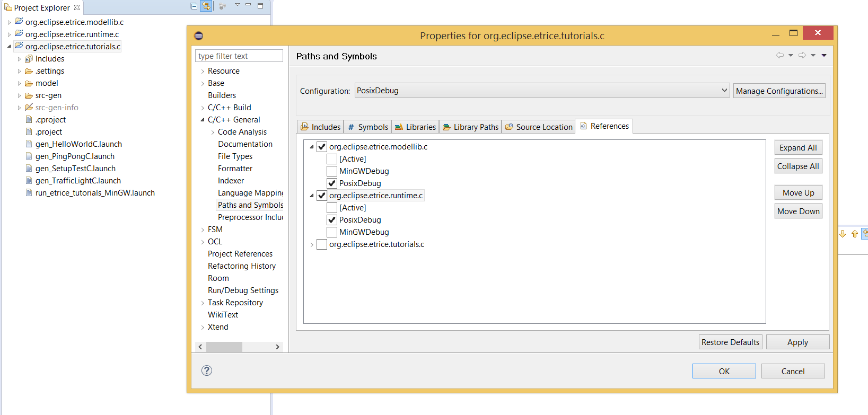Expand the Resource category in properties tree
868x415 pixels.
tap(203, 71)
